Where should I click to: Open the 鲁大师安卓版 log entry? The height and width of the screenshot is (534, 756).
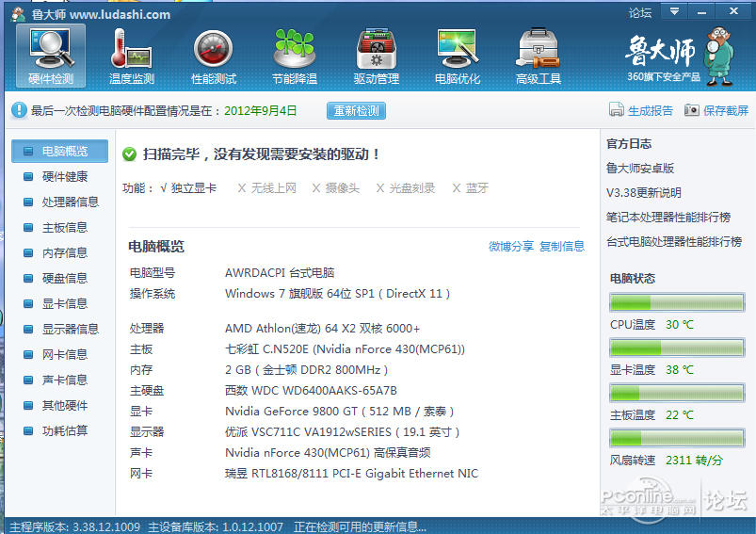tap(640, 169)
